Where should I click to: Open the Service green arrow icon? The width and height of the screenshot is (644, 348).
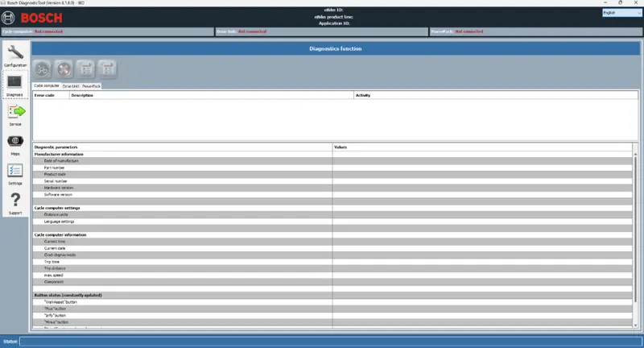coord(16,111)
